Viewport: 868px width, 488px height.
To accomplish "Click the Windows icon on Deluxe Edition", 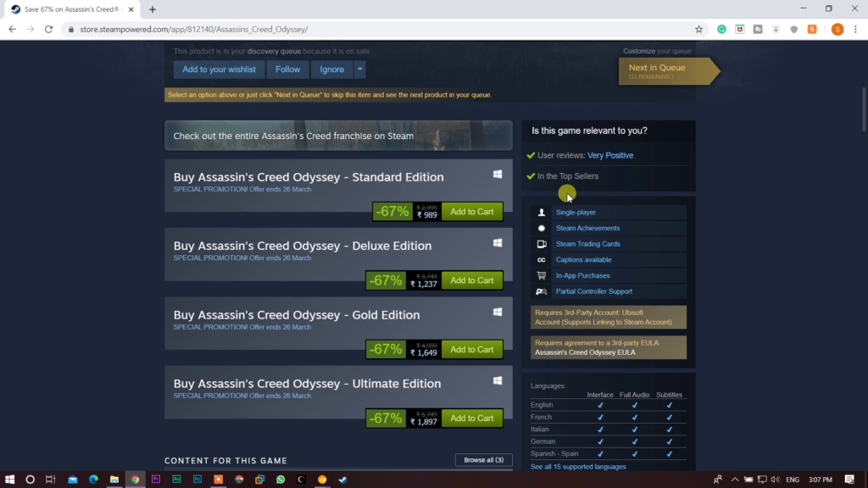I will (498, 243).
